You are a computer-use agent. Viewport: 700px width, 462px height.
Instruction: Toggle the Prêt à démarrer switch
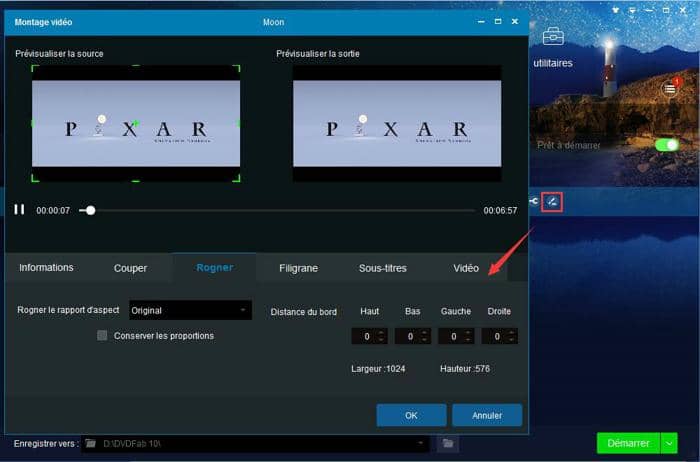[x=667, y=145]
